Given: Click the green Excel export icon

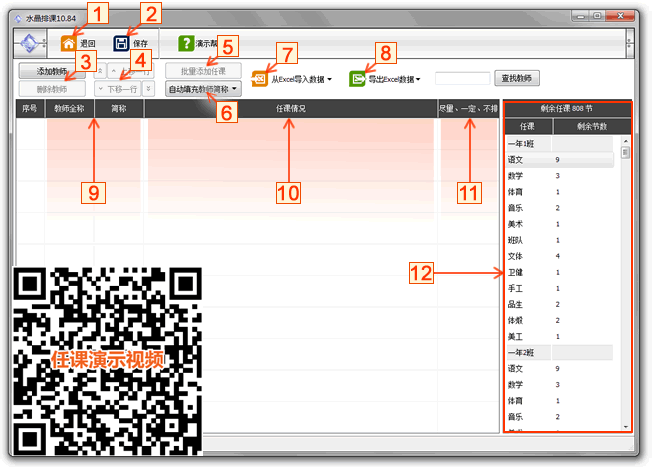Looking at the screenshot, I should pos(357,79).
